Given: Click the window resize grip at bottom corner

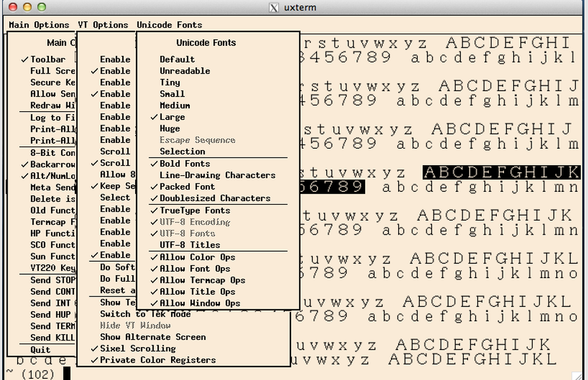Looking at the screenshot, I should tap(577, 375).
